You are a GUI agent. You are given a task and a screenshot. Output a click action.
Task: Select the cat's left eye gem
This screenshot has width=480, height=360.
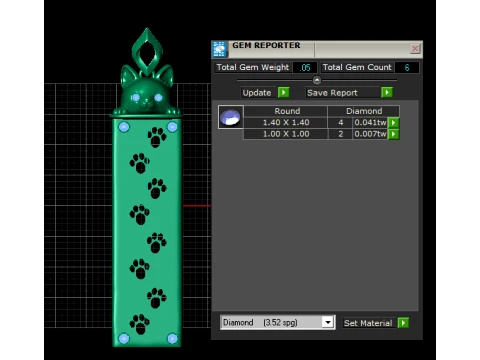click(x=135, y=98)
